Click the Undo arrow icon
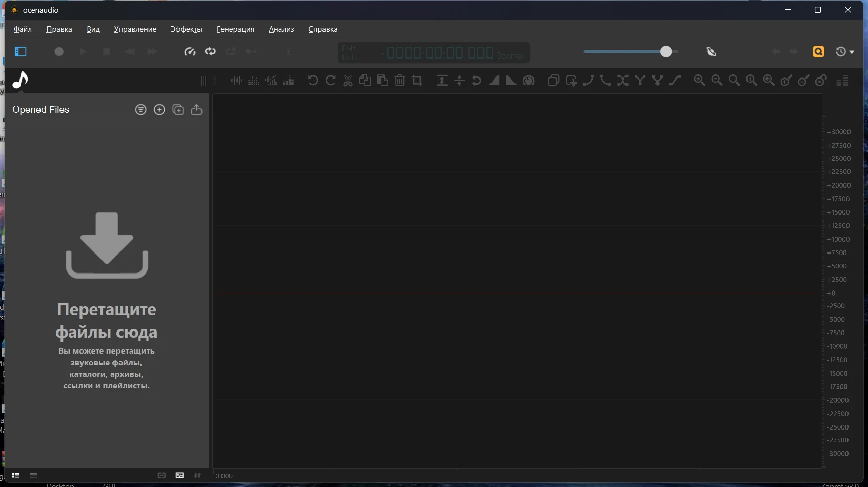Viewport: 868px width, 487px height. (x=313, y=81)
